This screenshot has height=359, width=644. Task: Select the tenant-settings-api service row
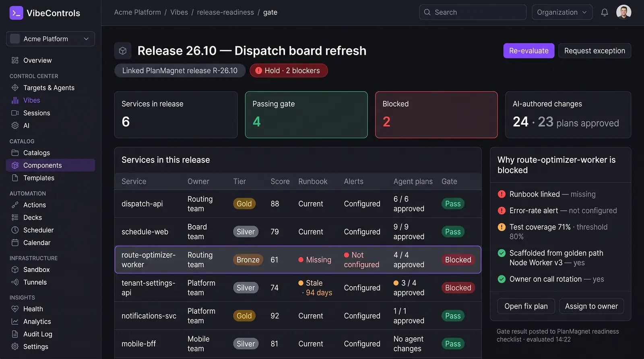(298, 288)
